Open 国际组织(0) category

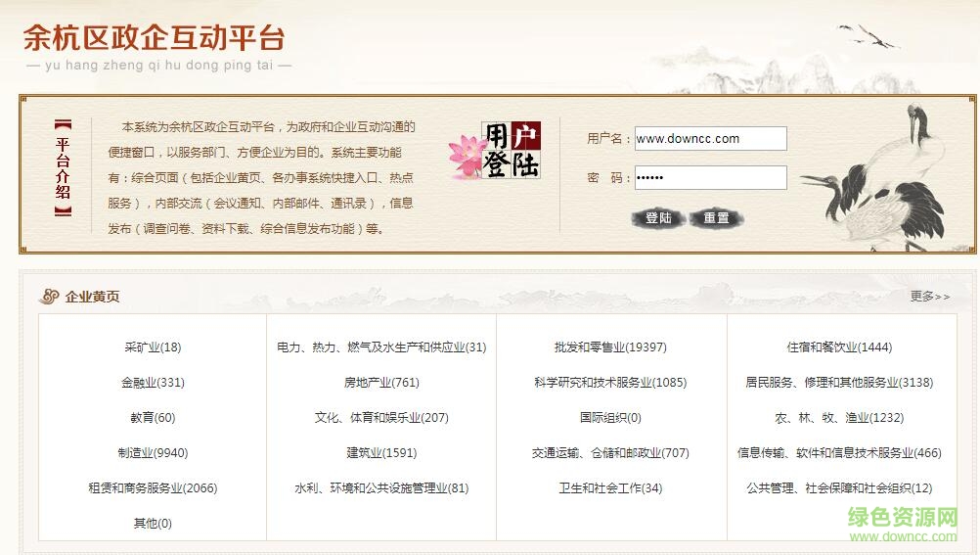click(x=610, y=417)
